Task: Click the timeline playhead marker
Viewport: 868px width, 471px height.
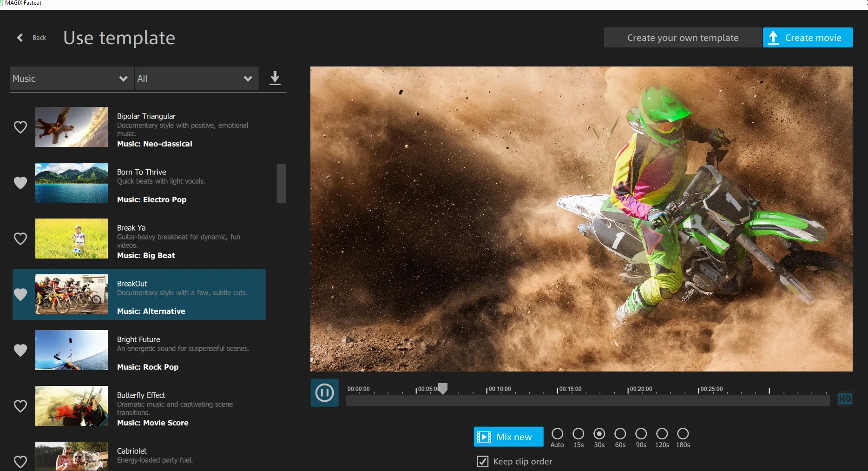Action: 443,389
